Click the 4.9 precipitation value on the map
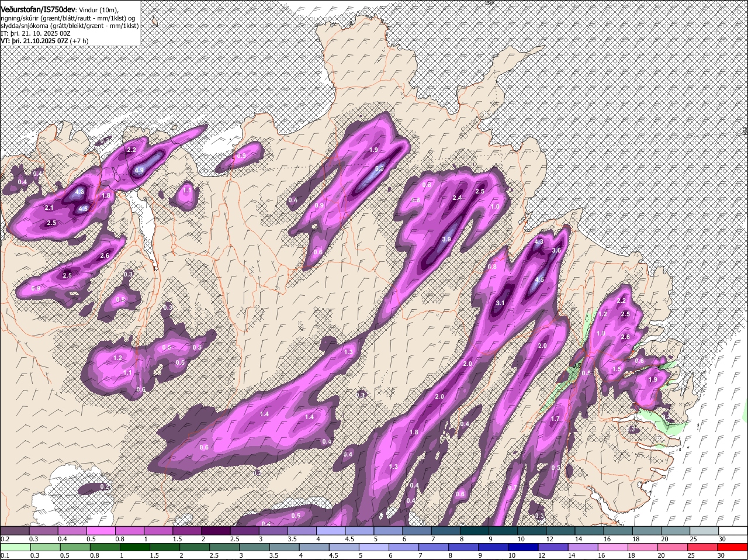The width and height of the screenshot is (748, 560). click(139, 171)
